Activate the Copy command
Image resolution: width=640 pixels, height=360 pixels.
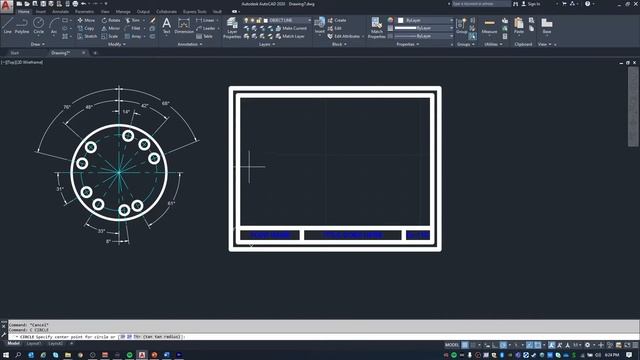tap(86, 28)
